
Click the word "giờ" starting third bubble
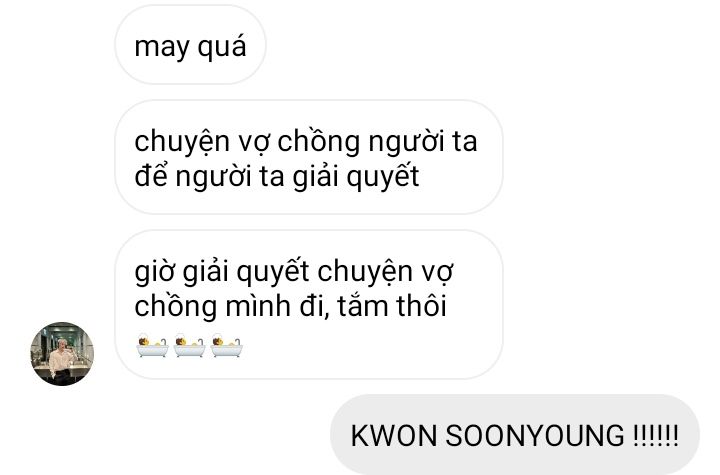pos(154,271)
